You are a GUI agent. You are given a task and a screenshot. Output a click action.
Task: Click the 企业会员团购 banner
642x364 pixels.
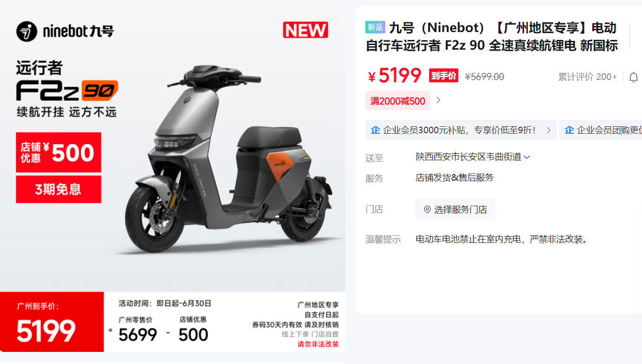(601, 130)
